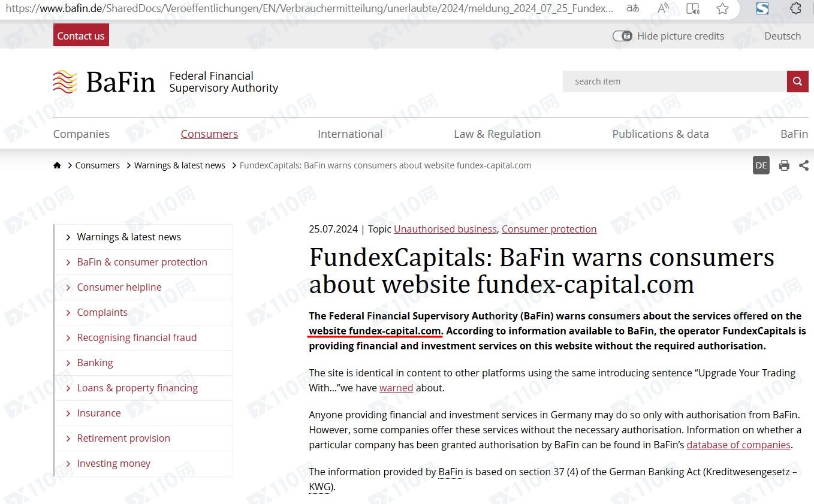The width and height of the screenshot is (814, 504).
Task: Click the Contact us button
Action: [x=81, y=36]
